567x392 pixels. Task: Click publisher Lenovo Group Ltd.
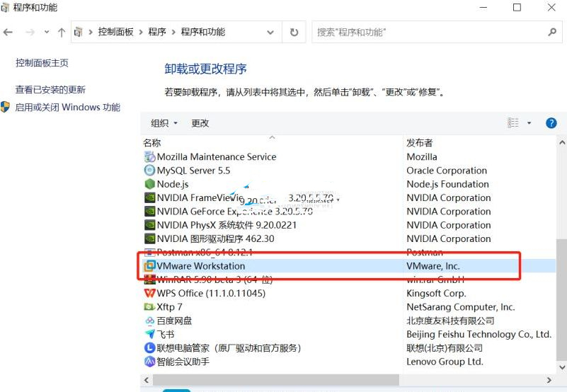445,362
